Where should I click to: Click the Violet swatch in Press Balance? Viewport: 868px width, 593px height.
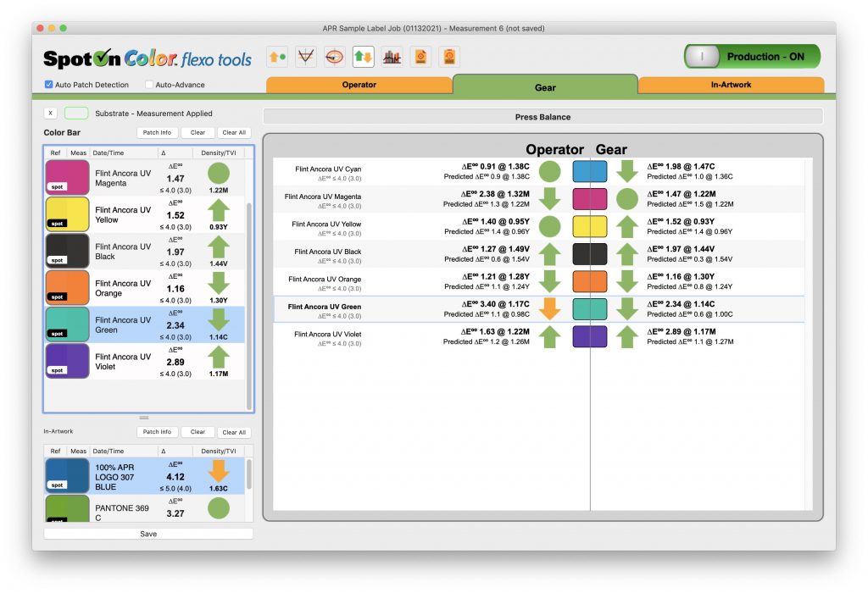590,337
